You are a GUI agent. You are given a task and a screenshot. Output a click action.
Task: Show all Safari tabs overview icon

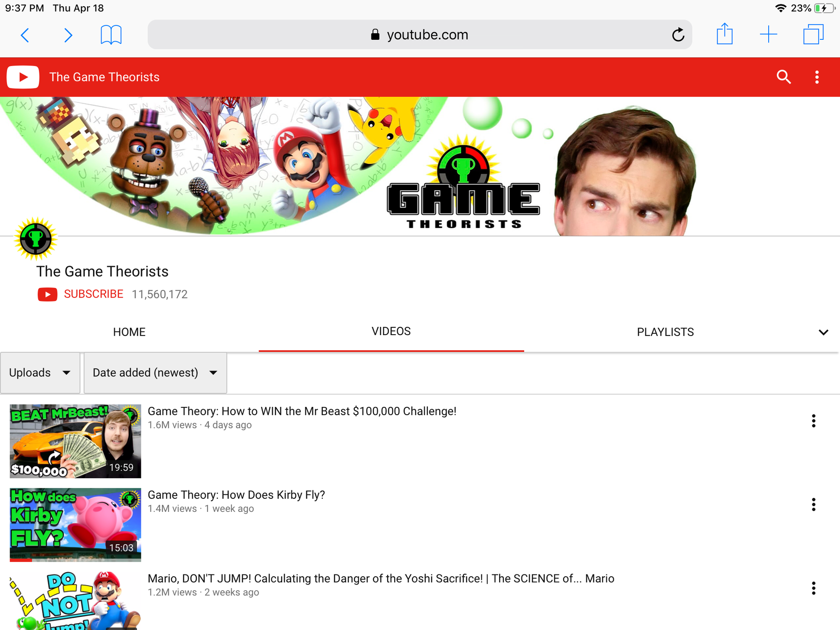pos(813,34)
